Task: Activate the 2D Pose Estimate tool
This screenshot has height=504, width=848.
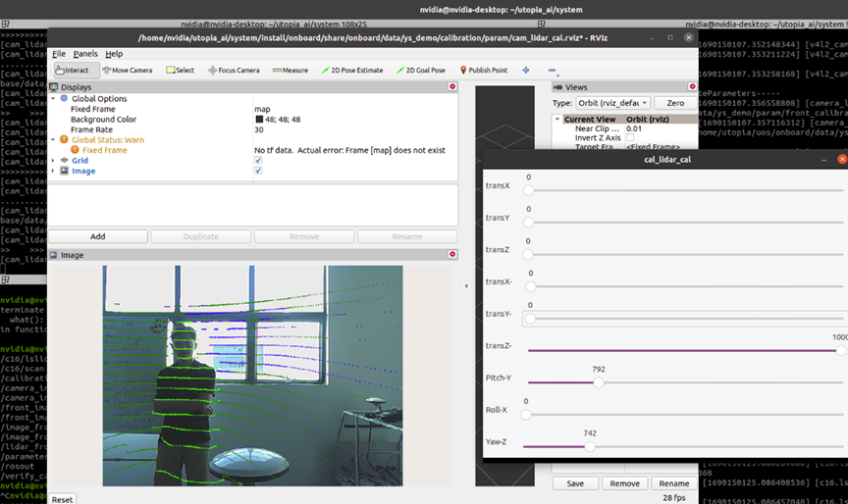Action: coord(352,71)
